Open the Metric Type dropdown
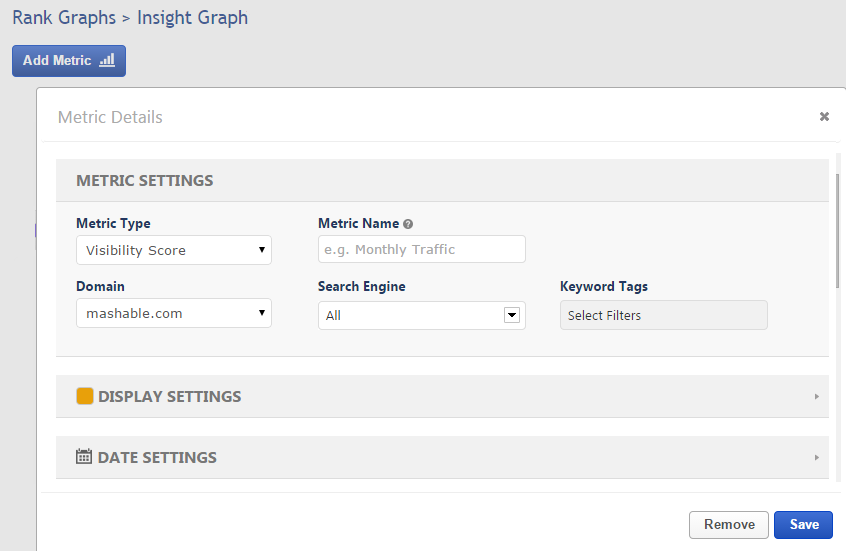 tap(173, 250)
